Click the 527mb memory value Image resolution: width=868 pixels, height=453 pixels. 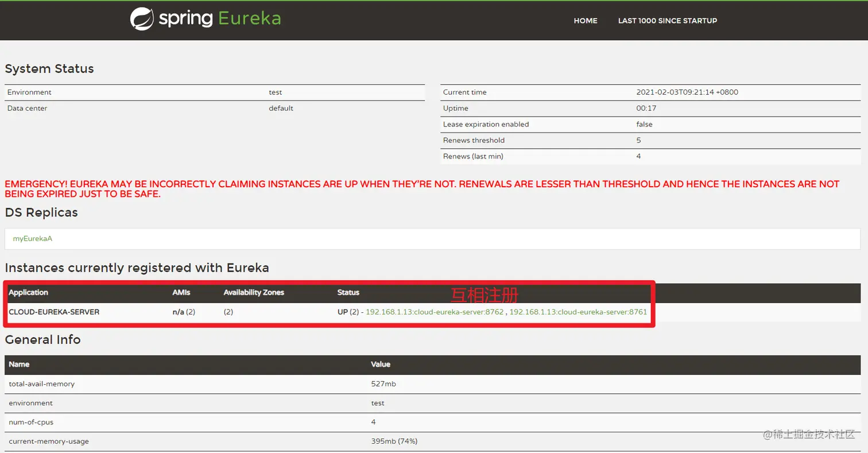(x=383, y=384)
